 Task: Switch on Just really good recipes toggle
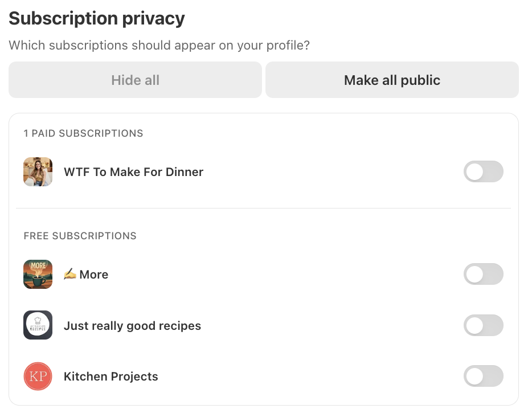(x=483, y=325)
